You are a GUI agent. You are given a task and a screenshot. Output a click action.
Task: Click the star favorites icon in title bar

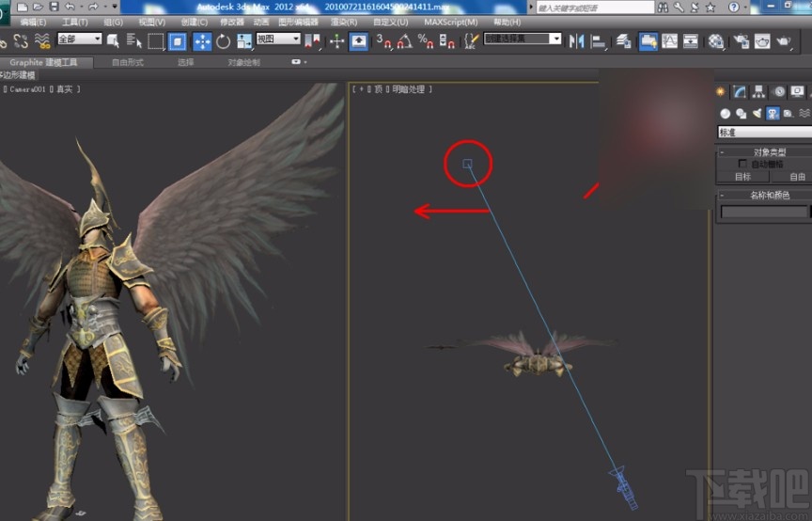[x=710, y=7]
